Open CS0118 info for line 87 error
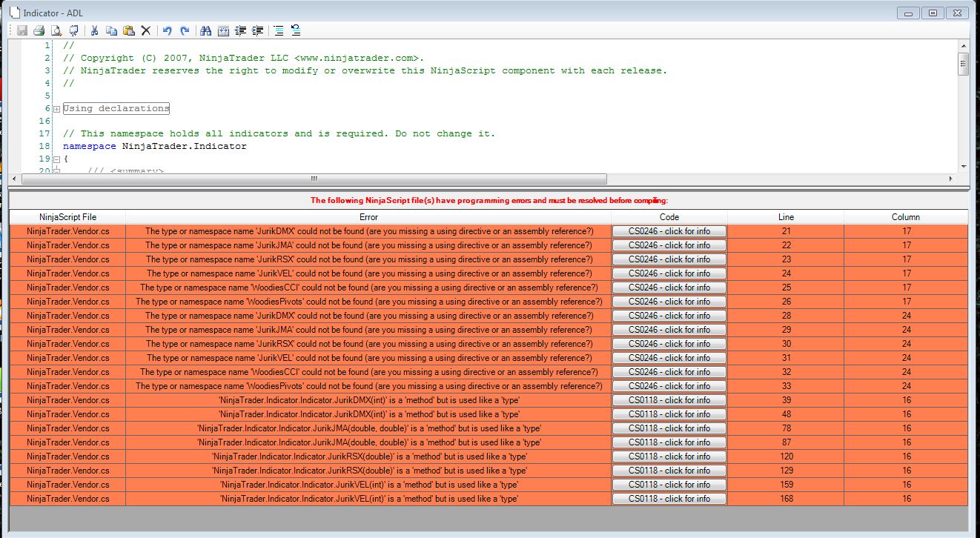This screenshot has width=980, height=538. click(669, 442)
